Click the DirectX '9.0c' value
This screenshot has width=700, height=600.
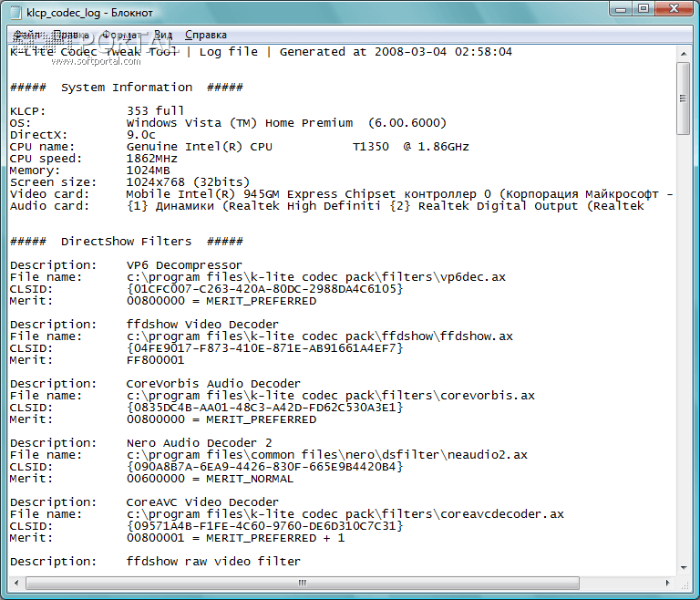pyautogui.click(x=141, y=135)
